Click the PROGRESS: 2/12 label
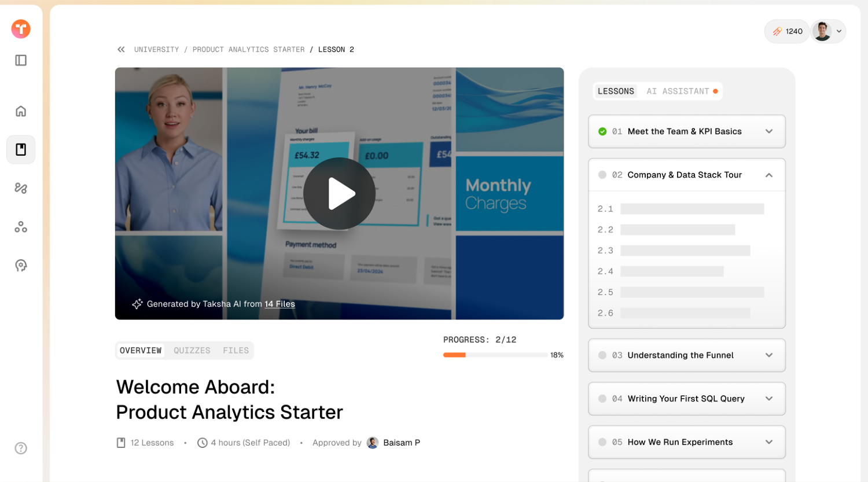 point(480,340)
